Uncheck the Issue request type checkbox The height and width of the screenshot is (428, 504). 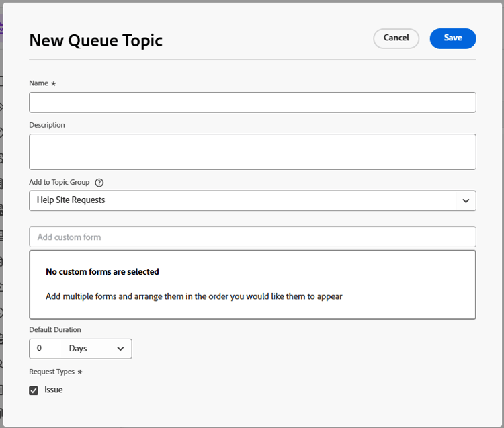point(34,390)
